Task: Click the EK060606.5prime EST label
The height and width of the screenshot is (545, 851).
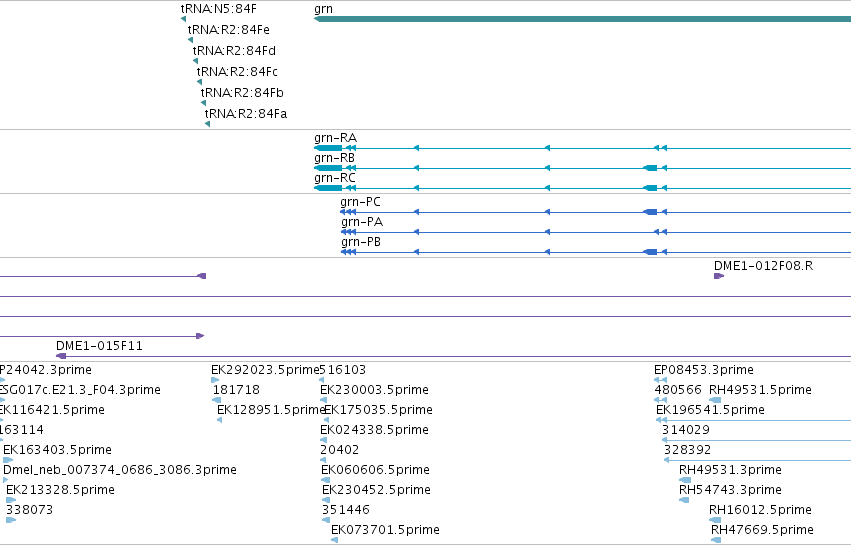Action: (x=376, y=470)
